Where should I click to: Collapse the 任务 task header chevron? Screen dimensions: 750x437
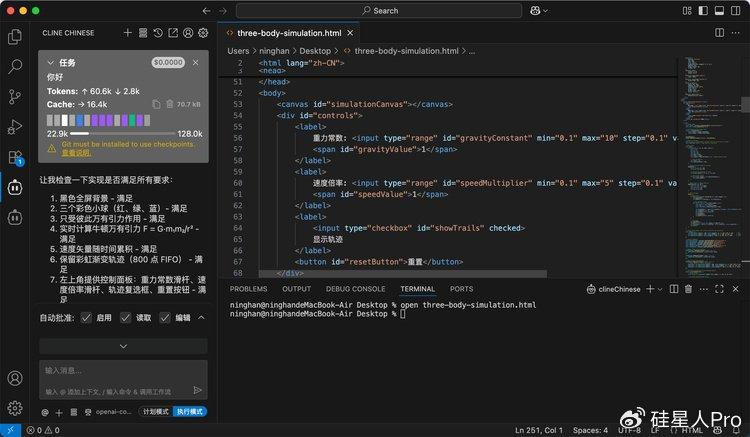click(50, 63)
